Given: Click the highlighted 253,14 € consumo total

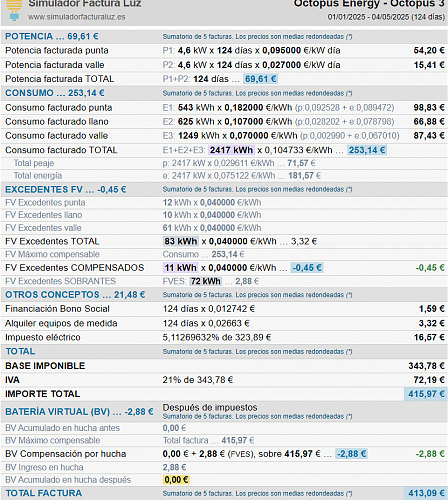Looking at the screenshot, I should pyautogui.click(x=367, y=150).
